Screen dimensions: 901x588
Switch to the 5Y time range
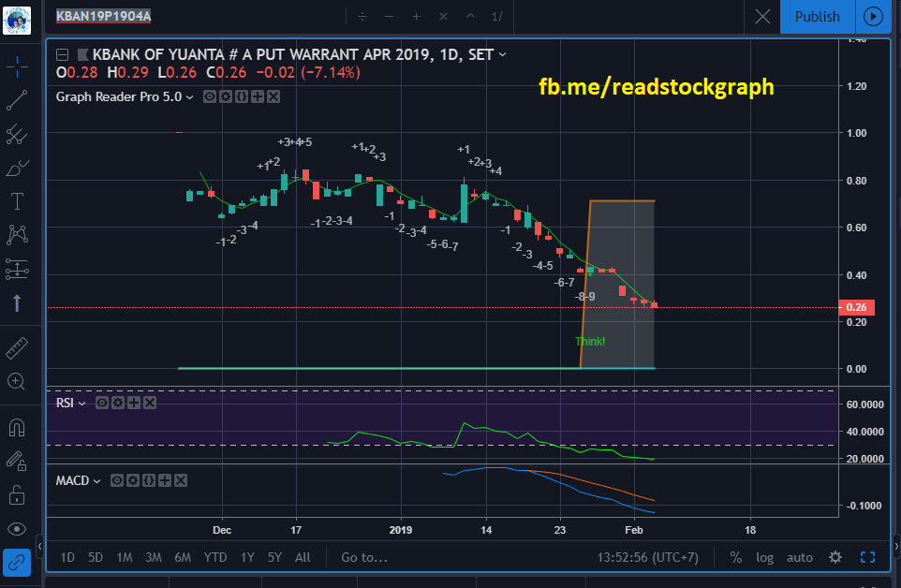274,557
